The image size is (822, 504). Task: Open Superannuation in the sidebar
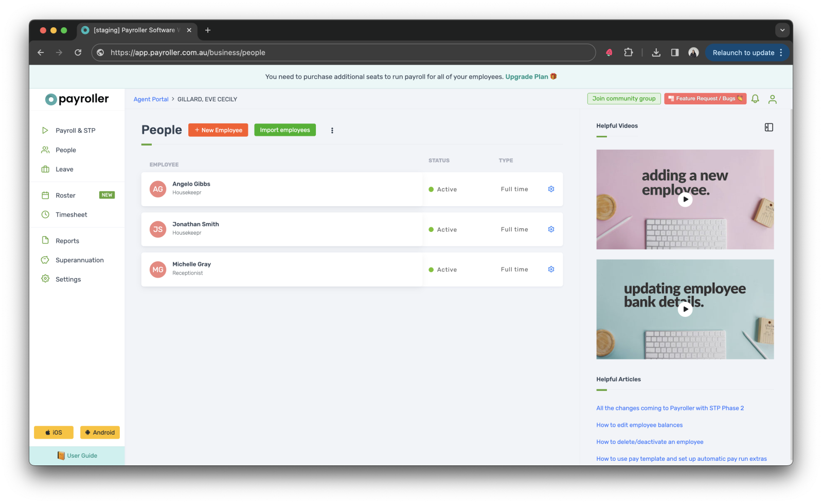80,260
